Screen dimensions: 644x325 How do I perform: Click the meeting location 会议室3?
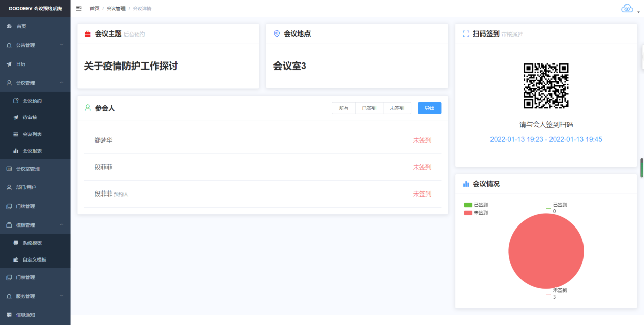pyautogui.click(x=290, y=66)
